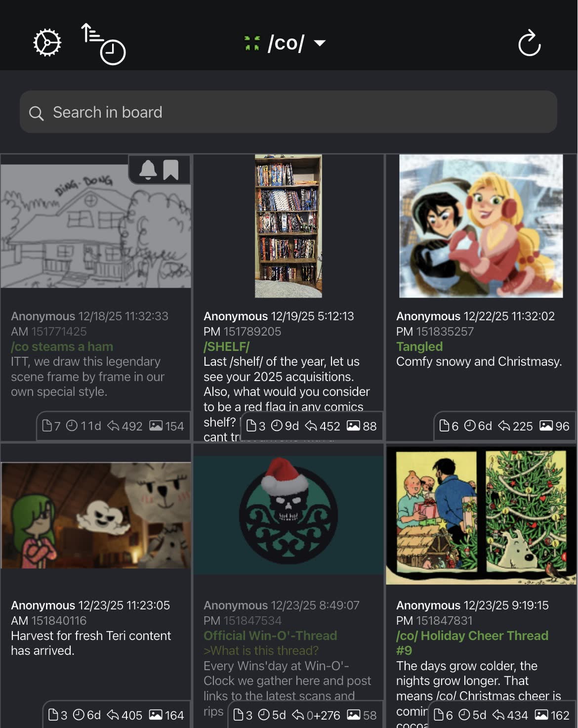Screen dimensions: 578x728
Task: Open the Tintin Holiday Cheer thread image
Action: [x=481, y=515]
